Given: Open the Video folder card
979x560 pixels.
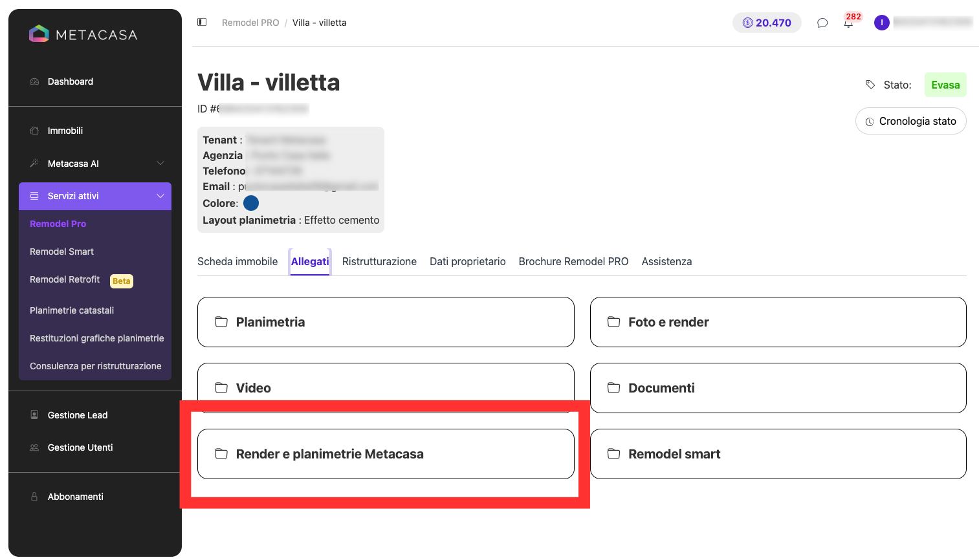Looking at the screenshot, I should coord(386,388).
